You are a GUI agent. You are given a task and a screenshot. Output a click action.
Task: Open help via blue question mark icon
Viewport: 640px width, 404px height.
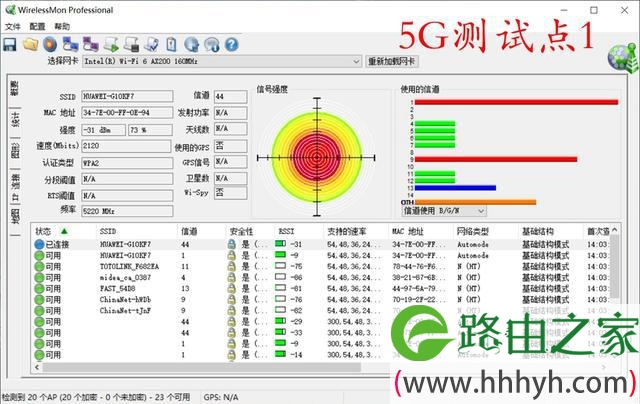[x=231, y=44]
